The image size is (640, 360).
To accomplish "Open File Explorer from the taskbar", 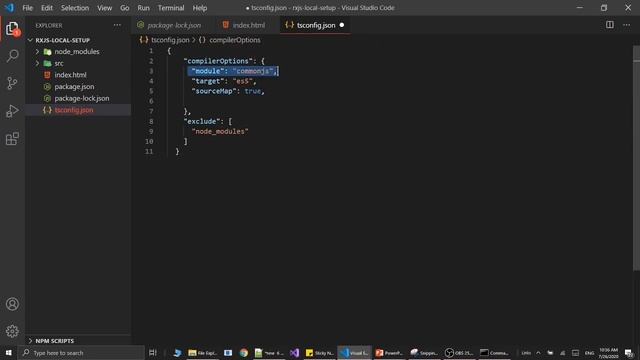I will pos(202,353).
